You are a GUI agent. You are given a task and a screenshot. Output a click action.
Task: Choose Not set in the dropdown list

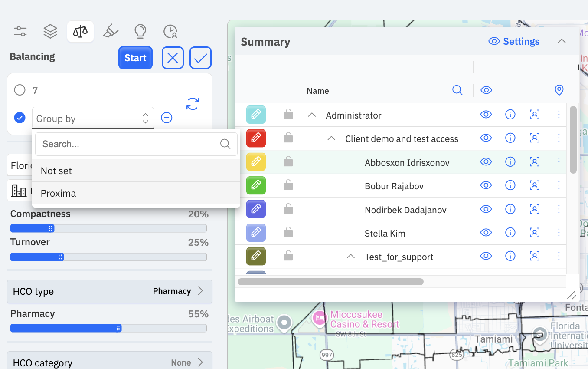(136, 171)
